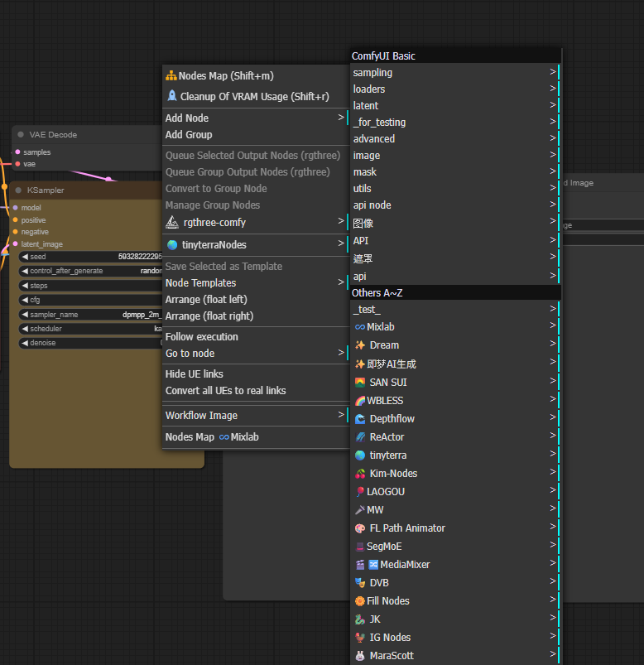644x665 pixels.
Task: Expand the sampling category arrow
Action: tap(552, 72)
